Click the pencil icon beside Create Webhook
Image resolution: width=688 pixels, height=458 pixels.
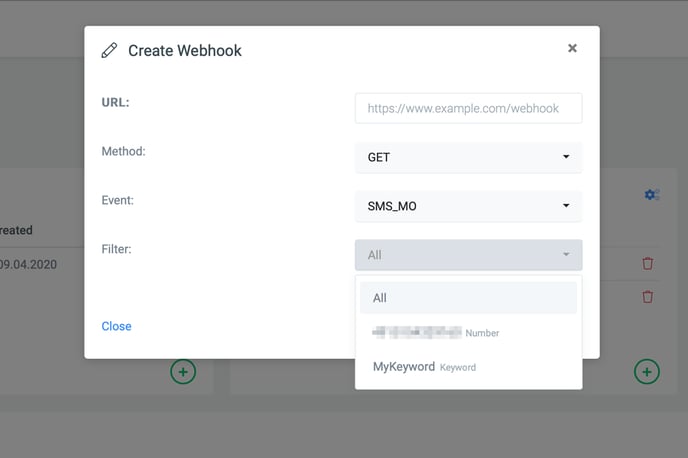pyautogui.click(x=109, y=50)
